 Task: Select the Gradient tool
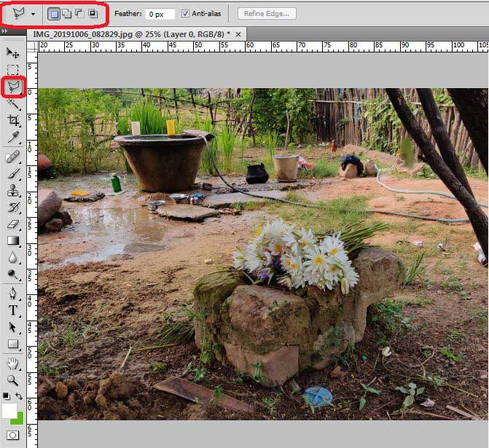13,240
